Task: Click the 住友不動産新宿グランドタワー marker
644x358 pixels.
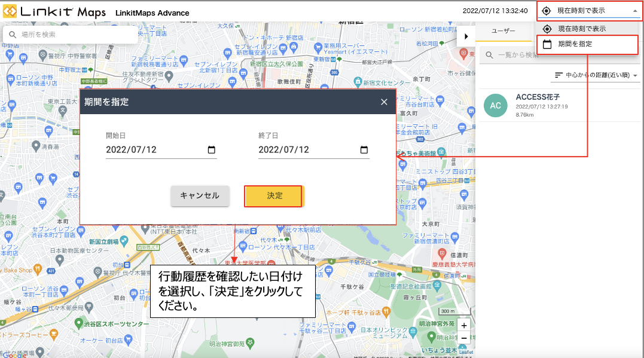Action: pyautogui.click(x=169, y=77)
